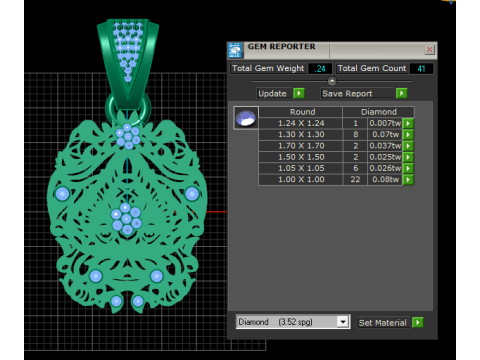Select the 1.00 X 1.00 size cell
This screenshot has height=360, width=480.
coord(301,180)
